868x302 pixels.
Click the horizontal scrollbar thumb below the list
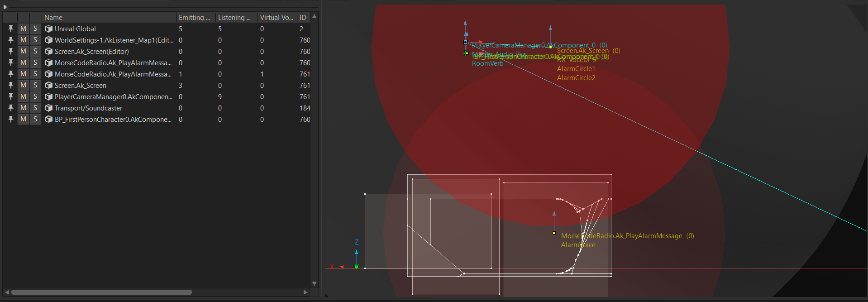pyautogui.click(x=101, y=292)
